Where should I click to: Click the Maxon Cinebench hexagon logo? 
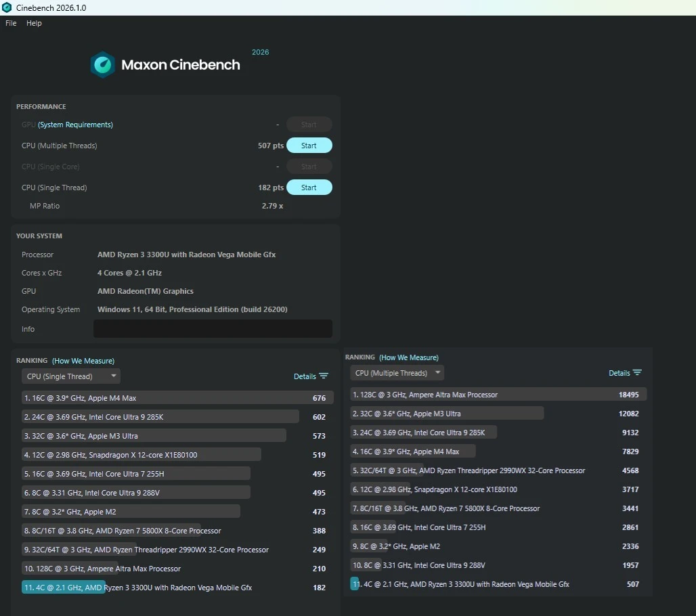[103, 65]
